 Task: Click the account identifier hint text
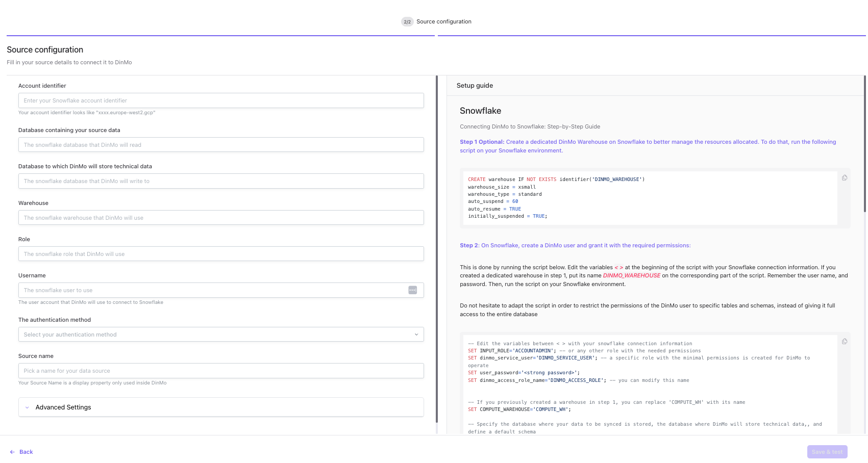pyautogui.click(x=87, y=113)
